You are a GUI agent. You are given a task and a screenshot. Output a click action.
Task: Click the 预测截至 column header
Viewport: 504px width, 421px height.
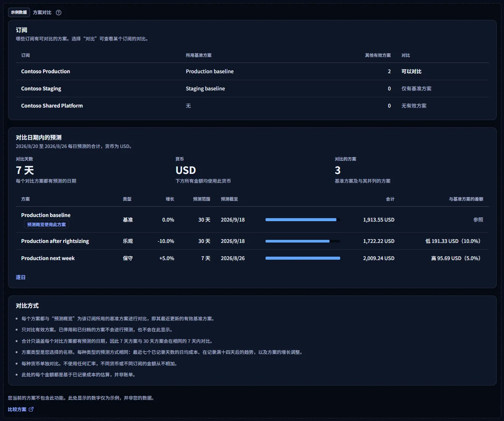pyautogui.click(x=229, y=199)
